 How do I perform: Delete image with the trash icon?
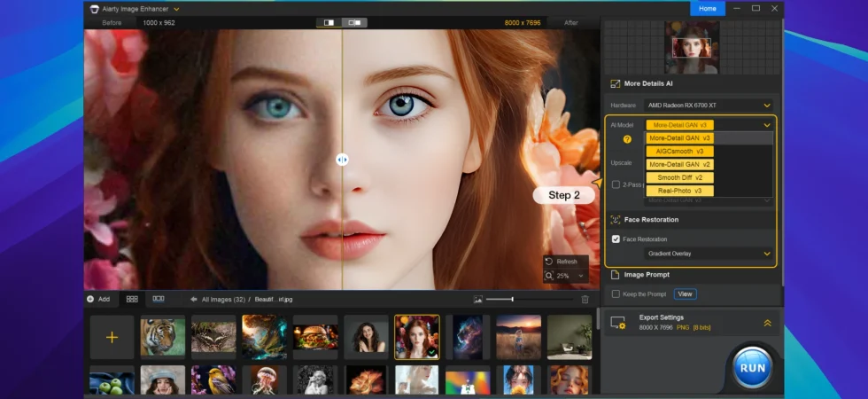585,300
